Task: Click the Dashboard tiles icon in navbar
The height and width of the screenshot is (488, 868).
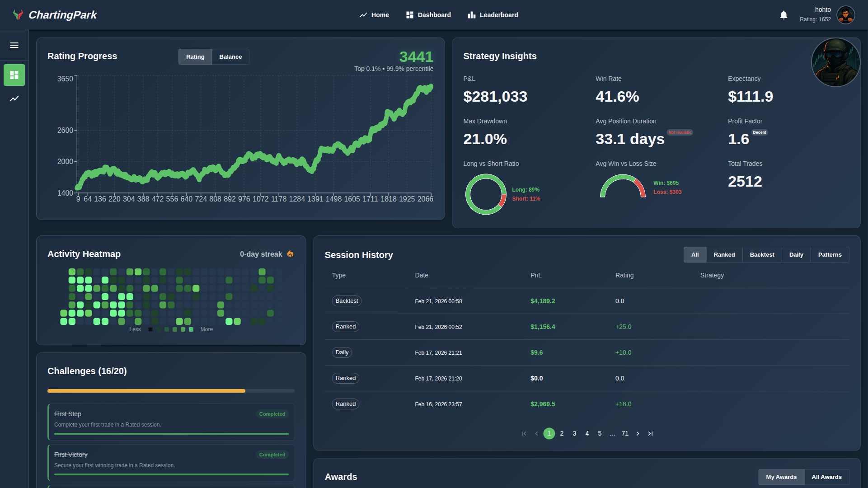Action: tap(410, 15)
